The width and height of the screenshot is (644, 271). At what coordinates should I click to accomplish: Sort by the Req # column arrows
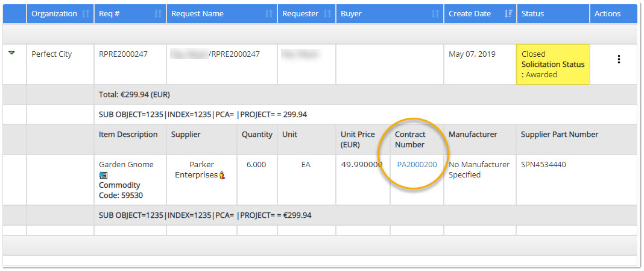(158, 13)
